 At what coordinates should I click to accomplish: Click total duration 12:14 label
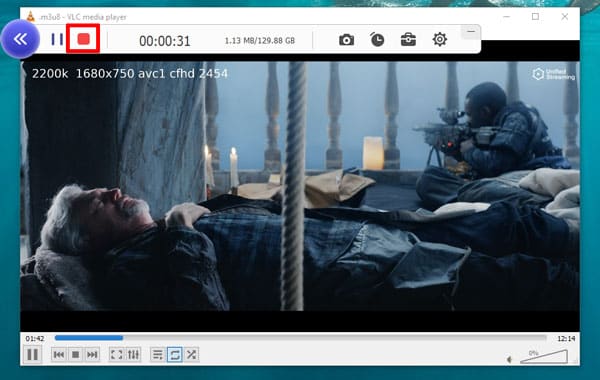[566, 339]
